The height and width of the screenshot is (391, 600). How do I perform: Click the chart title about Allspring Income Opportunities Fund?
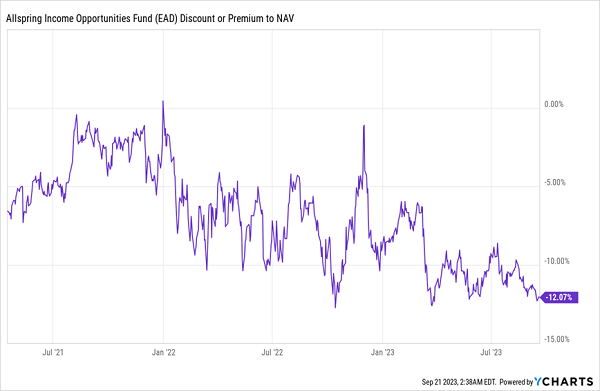click(150, 18)
